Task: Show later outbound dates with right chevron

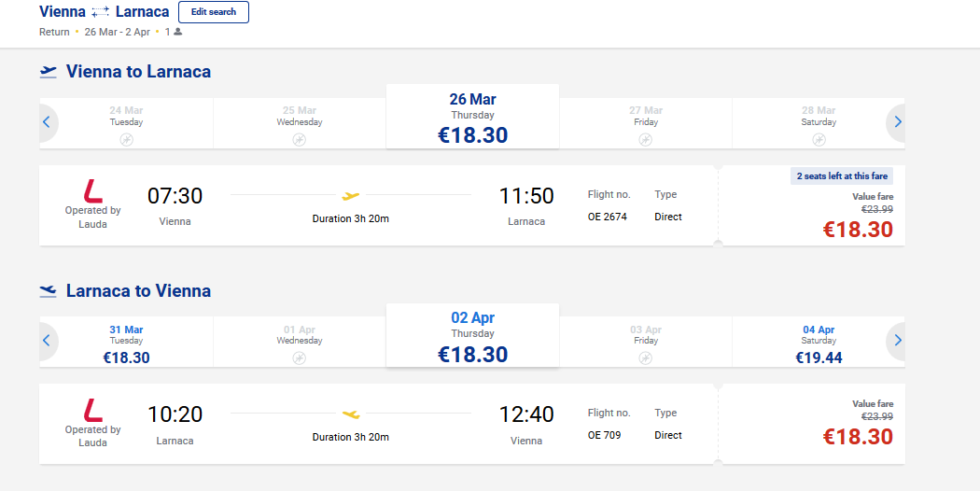Action: coord(898,122)
